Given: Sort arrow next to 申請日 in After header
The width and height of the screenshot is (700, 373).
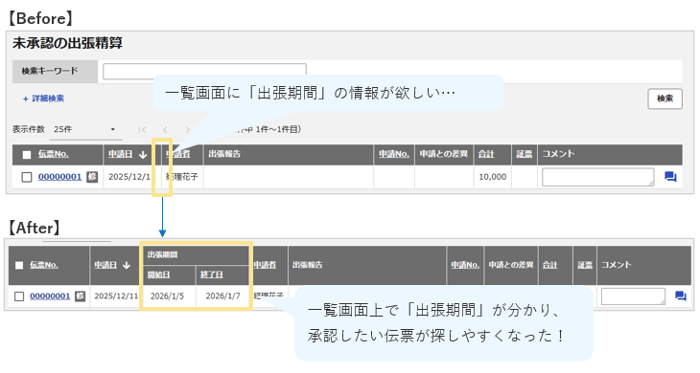Looking at the screenshot, I should click(x=126, y=265).
